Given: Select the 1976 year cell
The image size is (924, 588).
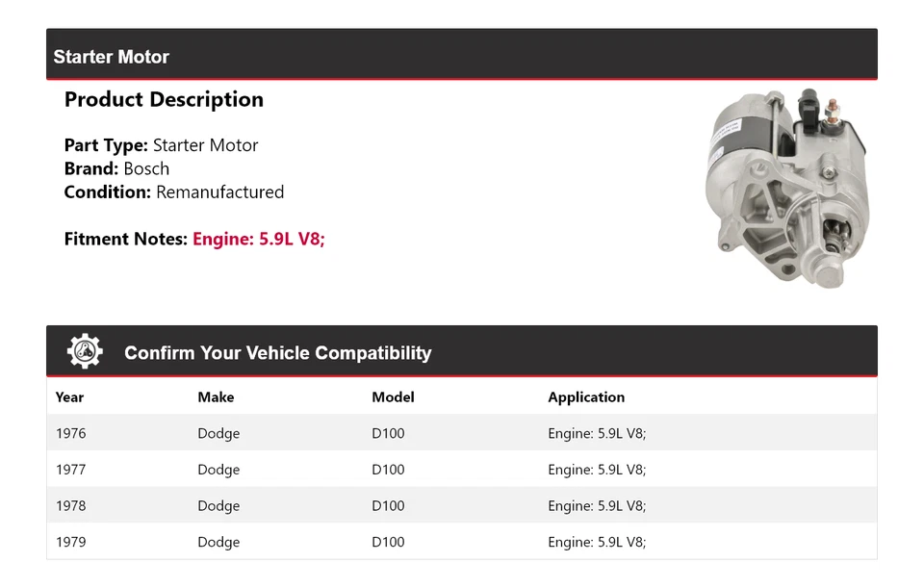Looking at the screenshot, I should pyautogui.click(x=70, y=433).
